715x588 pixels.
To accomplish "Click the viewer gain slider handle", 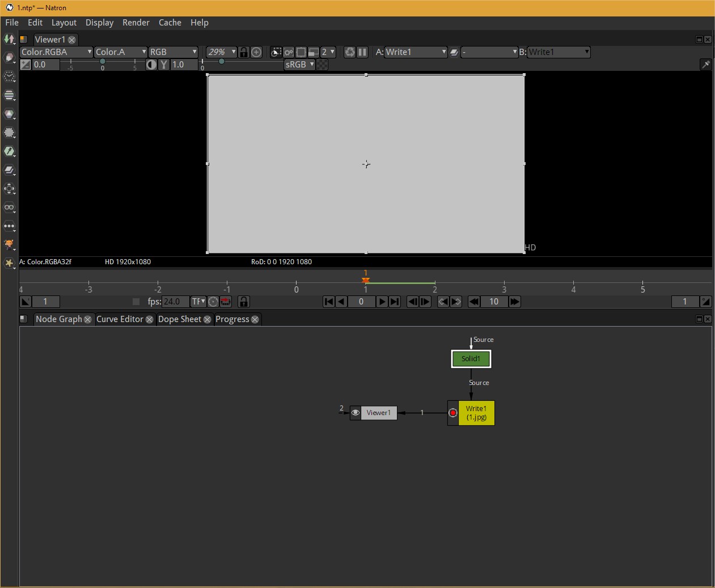I will pyautogui.click(x=103, y=61).
